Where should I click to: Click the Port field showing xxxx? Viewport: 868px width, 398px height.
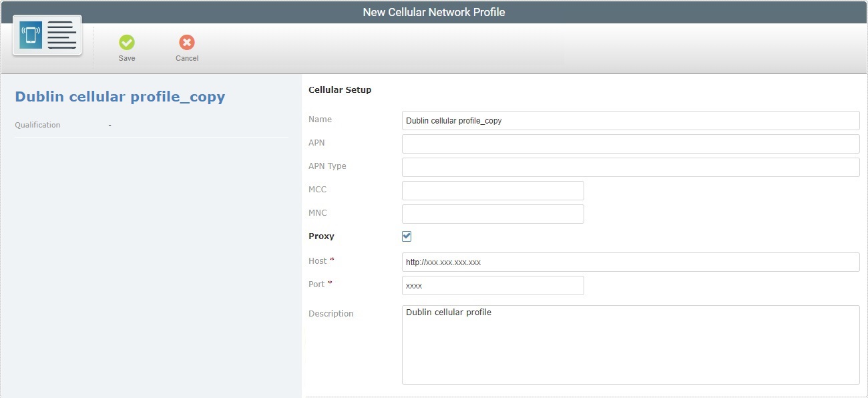point(492,285)
